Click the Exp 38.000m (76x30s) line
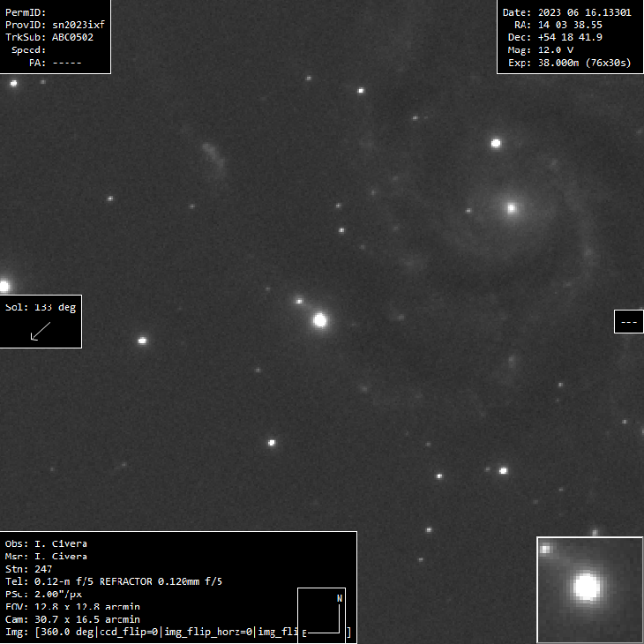The height and width of the screenshot is (644, 644). coord(566,64)
